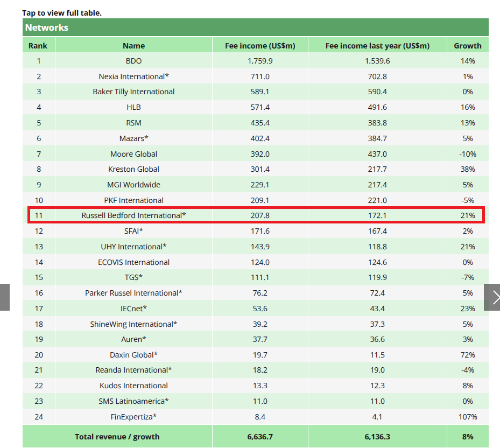Select SFAI* name cell

point(133,230)
